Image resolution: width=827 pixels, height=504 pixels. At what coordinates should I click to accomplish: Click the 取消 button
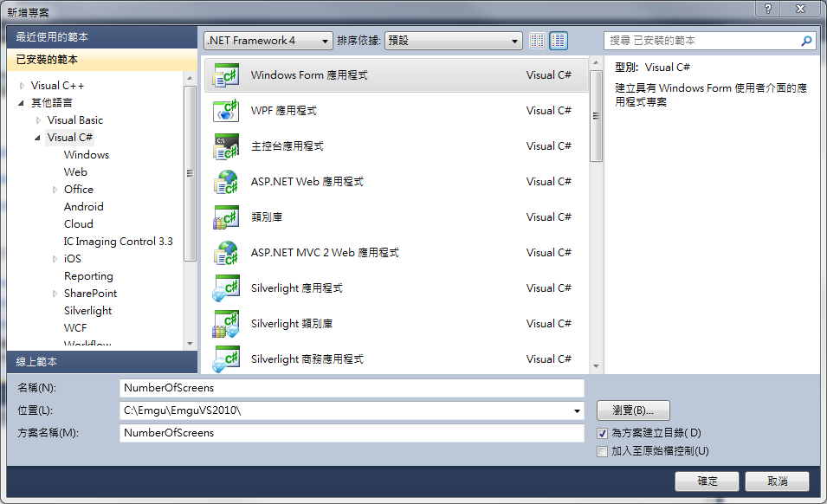pyautogui.click(x=778, y=481)
